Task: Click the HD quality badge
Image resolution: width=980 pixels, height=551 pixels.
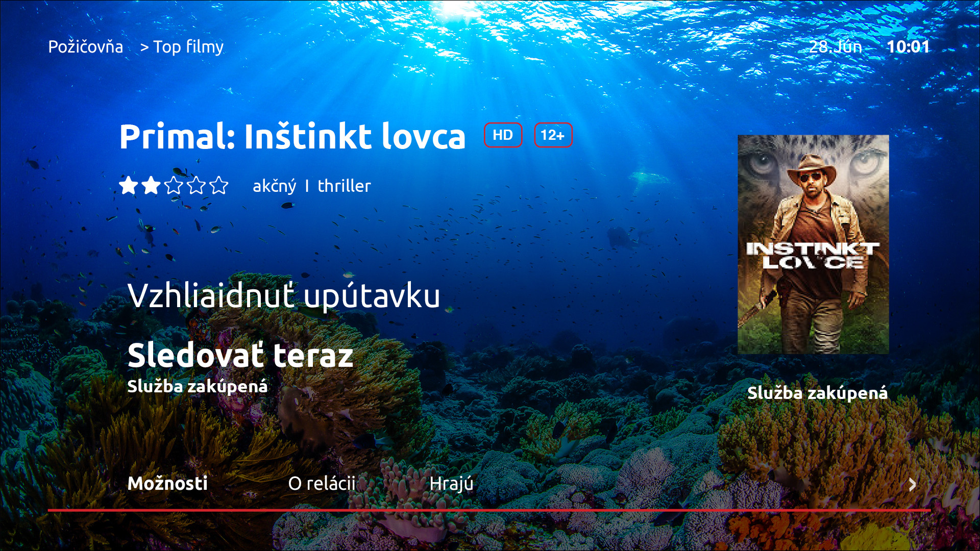Action: 503,135
